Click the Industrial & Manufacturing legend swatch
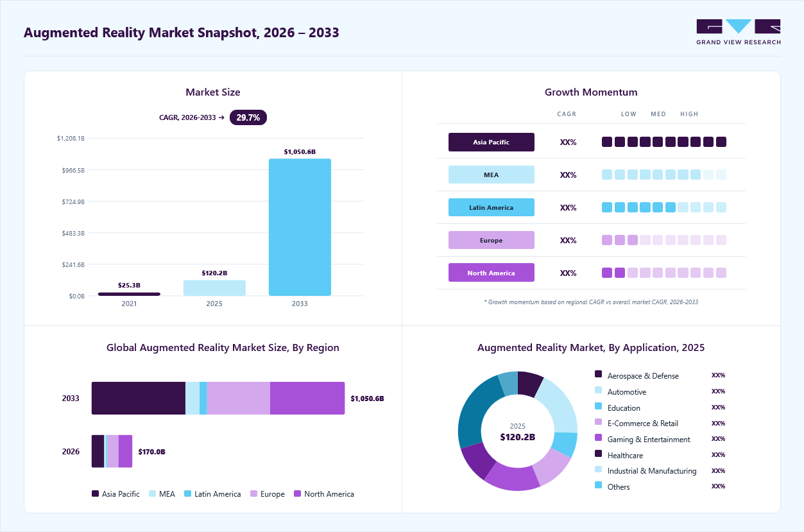The height and width of the screenshot is (532, 804). (x=599, y=469)
